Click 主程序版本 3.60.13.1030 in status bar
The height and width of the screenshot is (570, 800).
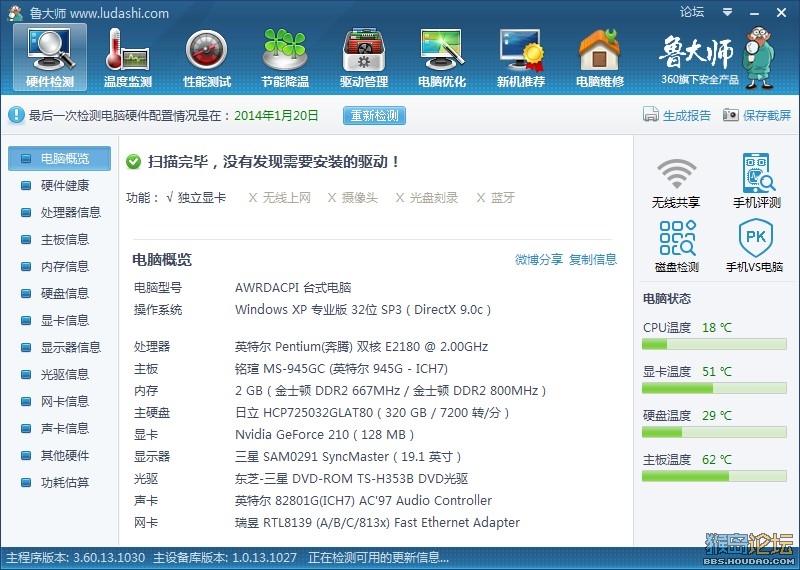click(x=76, y=557)
